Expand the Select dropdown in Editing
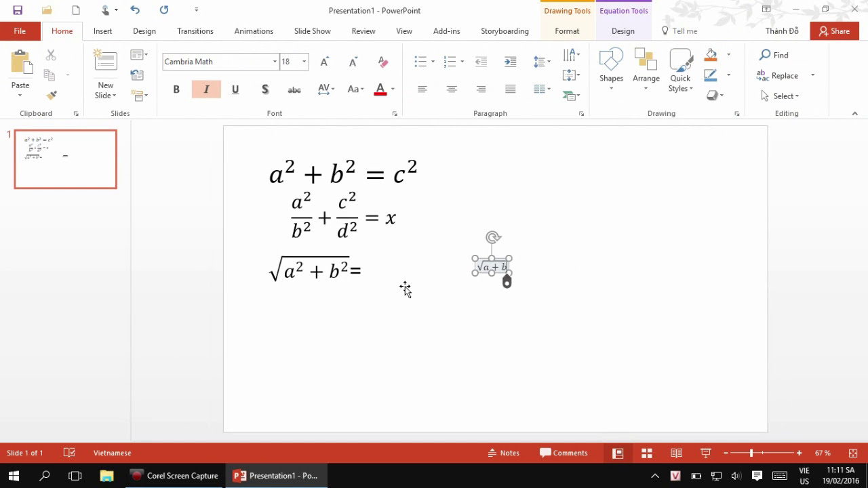This screenshot has height=488, width=868. (785, 96)
